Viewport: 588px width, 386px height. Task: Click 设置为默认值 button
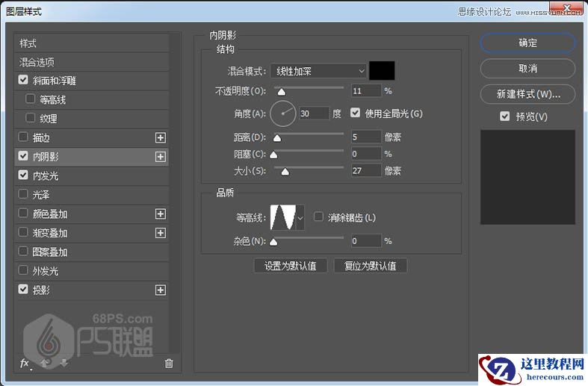(x=290, y=266)
